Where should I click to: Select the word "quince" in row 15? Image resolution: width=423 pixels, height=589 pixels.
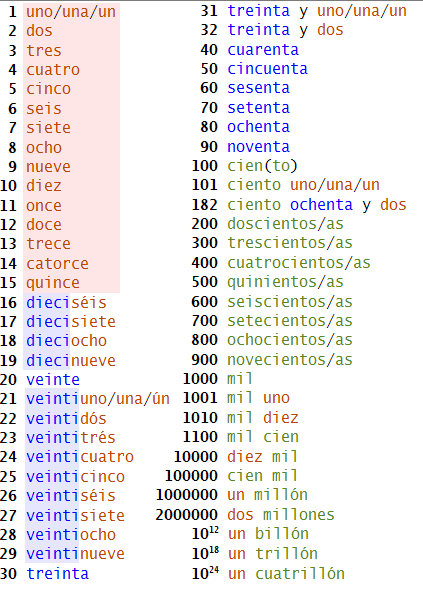pos(53,283)
